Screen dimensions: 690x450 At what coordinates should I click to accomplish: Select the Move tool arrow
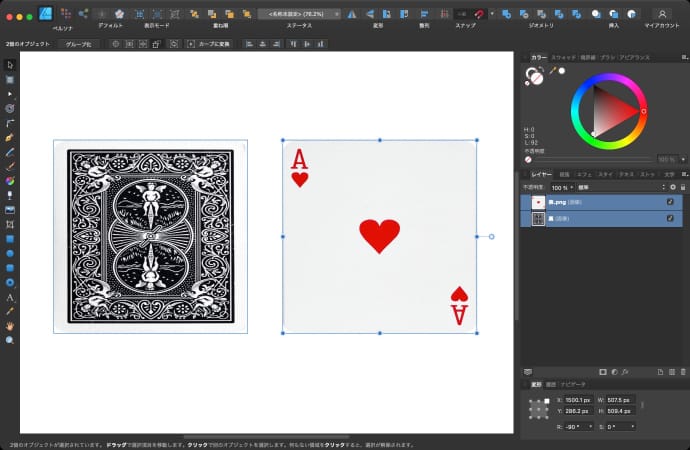pyautogui.click(x=10, y=65)
